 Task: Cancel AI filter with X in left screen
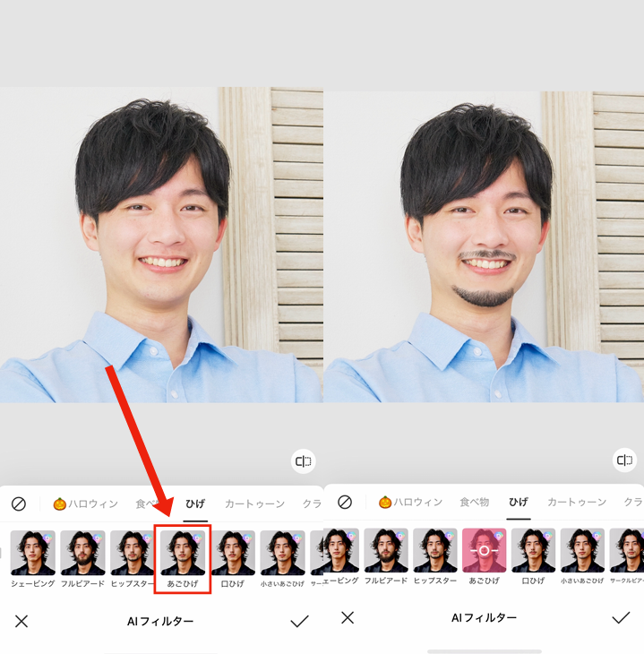tap(21, 621)
